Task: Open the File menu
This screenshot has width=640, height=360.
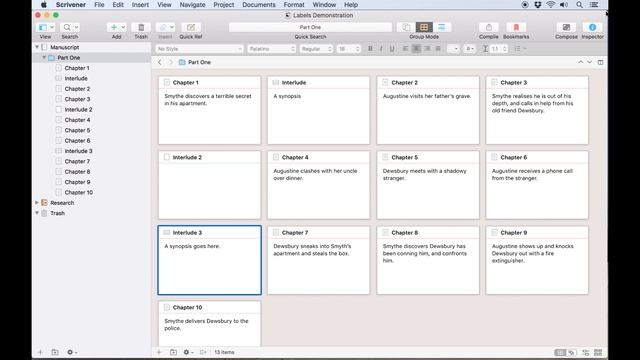Action: (99, 4)
